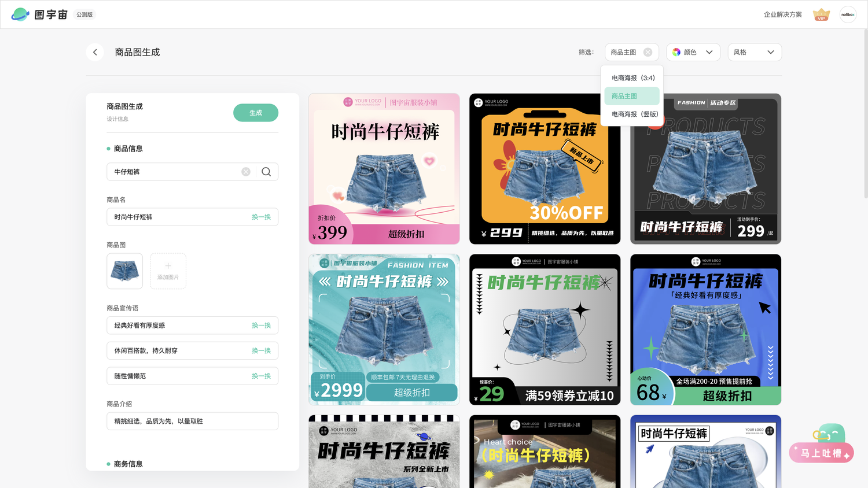Open the 风格 style dropdown
Screen dimensions: 868x488
[x=755, y=52]
